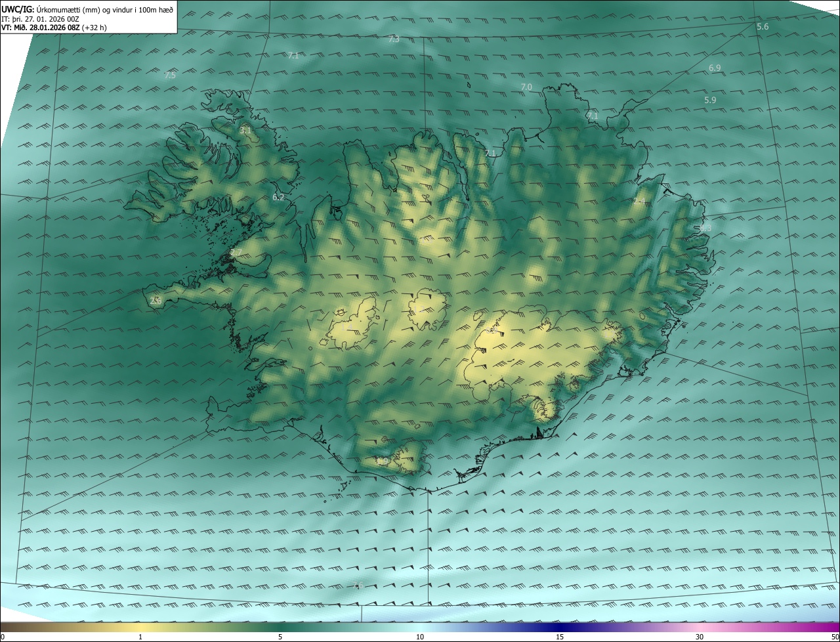The width and height of the screenshot is (840, 642).
Task: Click the 5.9 value on the map
Action: click(x=710, y=100)
